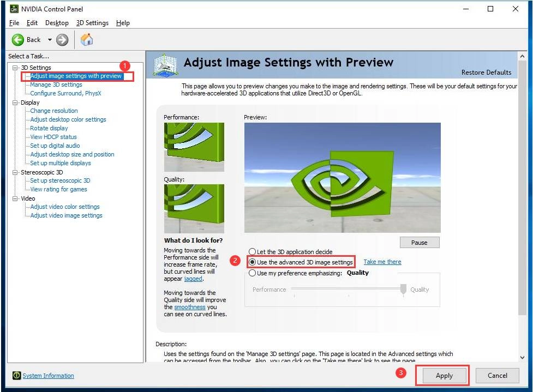Collapse the Video tree node
This screenshot has height=392, width=533.
pos(15,198)
